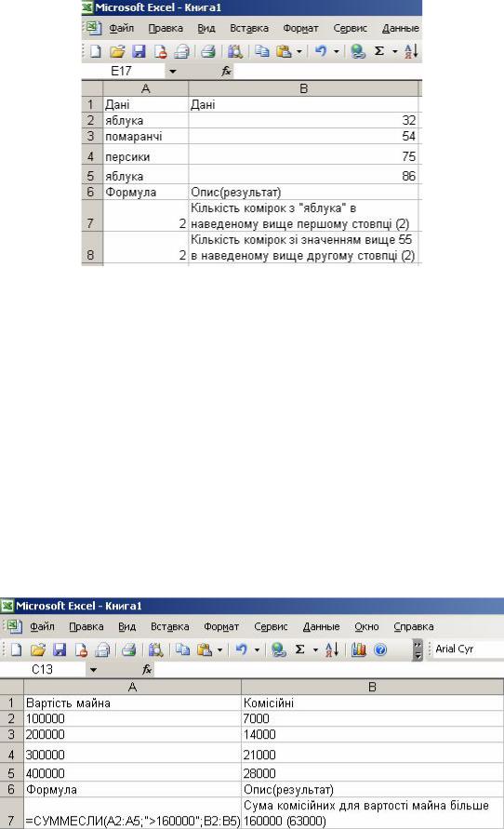Click Permission icon in lower Excel window
This screenshot has height=829, width=504.
[80, 649]
